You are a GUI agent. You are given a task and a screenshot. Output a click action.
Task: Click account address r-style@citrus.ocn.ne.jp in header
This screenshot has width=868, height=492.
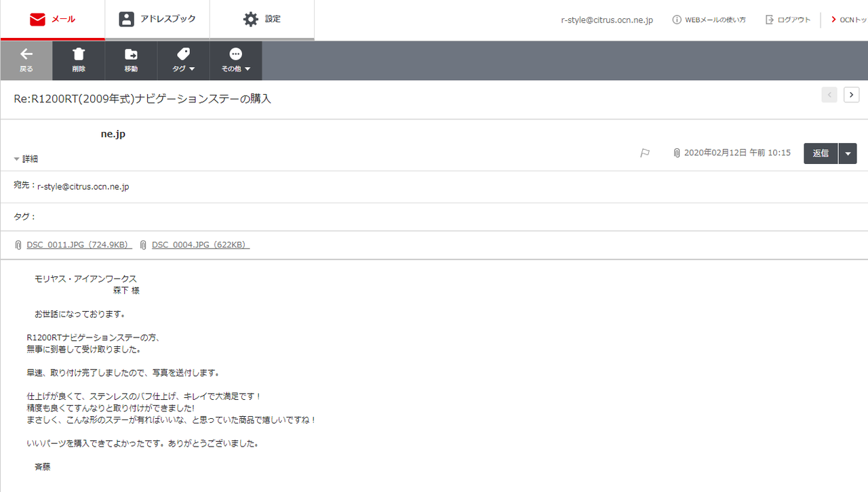[x=607, y=20]
